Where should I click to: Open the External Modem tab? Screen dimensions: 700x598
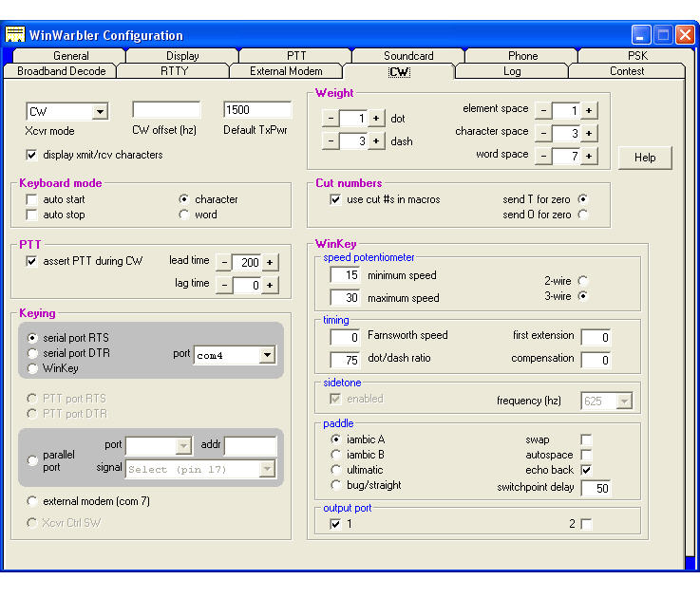pyautogui.click(x=286, y=71)
